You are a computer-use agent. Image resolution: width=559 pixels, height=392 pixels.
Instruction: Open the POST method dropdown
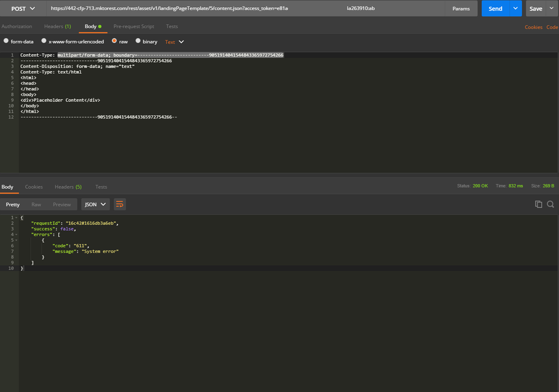pyautogui.click(x=23, y=8)
